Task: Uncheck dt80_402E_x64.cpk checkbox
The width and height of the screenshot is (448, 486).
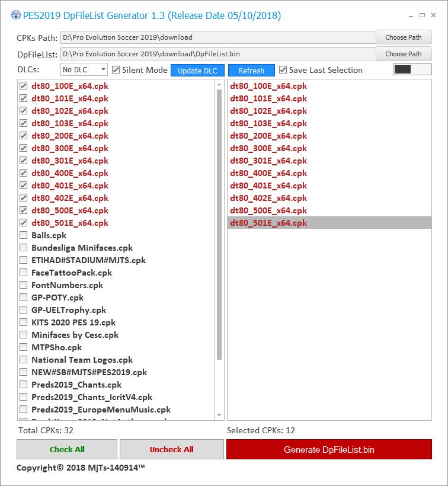Action: tap(24, 198)
